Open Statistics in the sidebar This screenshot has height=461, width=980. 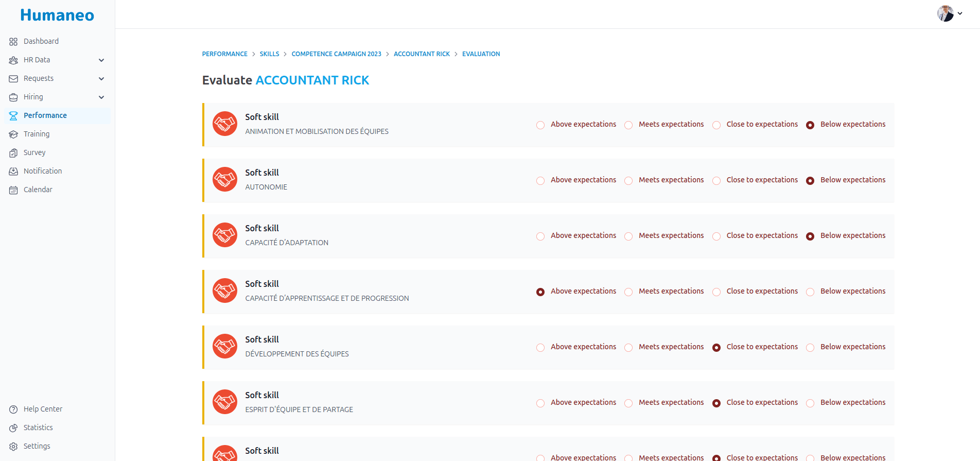click(57, 428)
